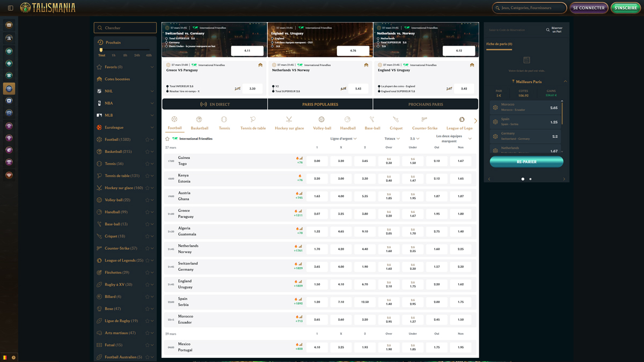Click the S'INSCRIRE button
Screen dimensions: 644x362
[x=625, y=8]
